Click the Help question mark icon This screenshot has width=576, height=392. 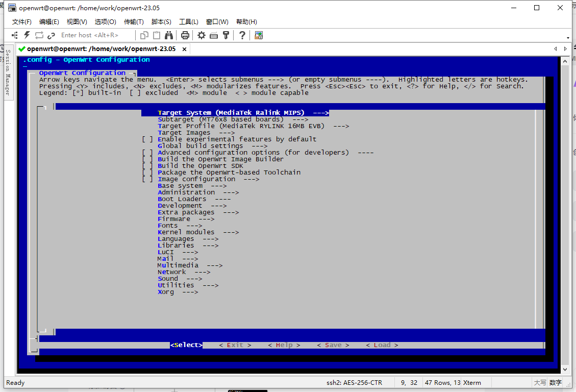point(242,35)
